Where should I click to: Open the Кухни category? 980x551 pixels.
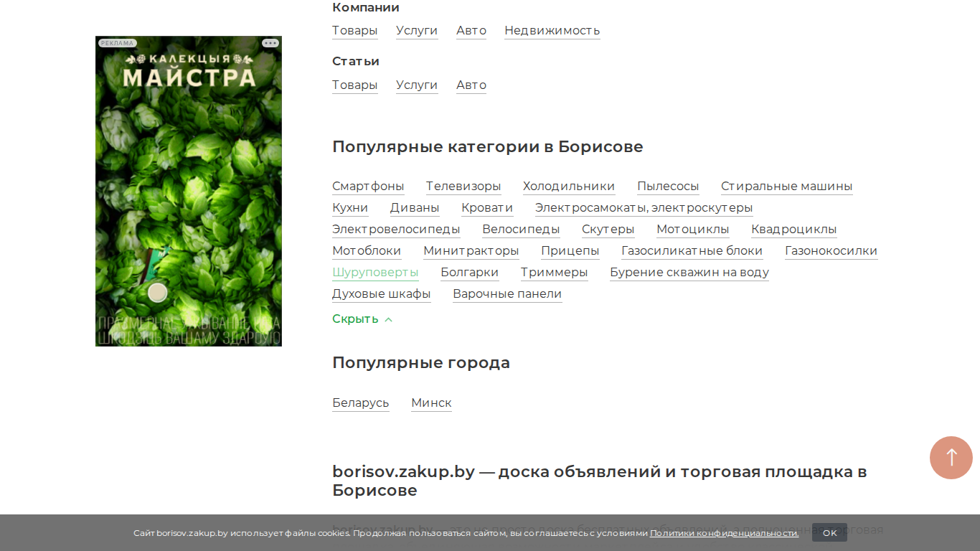(x=350, y=208)
